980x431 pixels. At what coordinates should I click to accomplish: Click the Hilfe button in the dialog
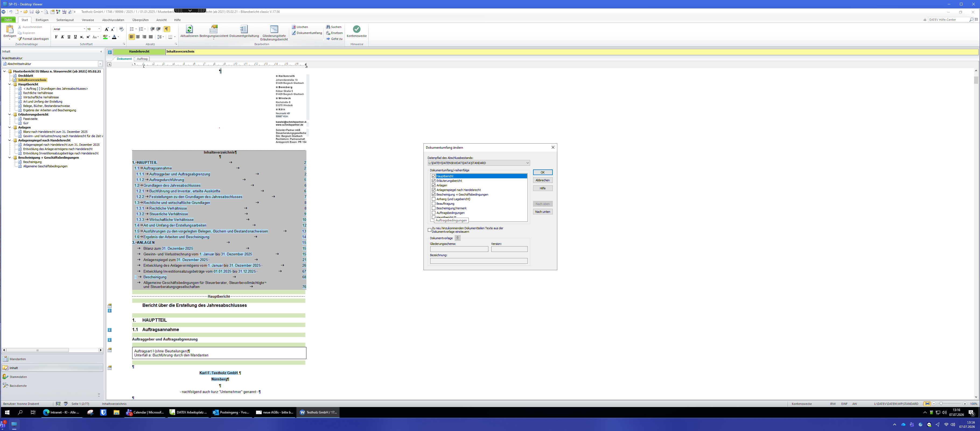[x=542, y=189]
